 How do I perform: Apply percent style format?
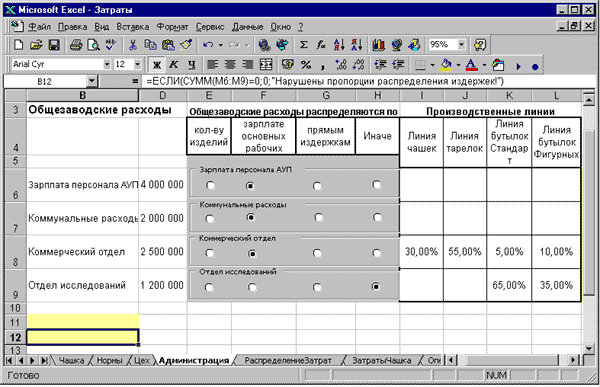coord(306,65)
